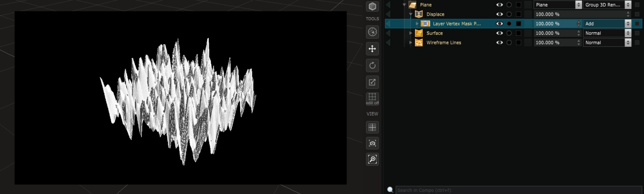Select the rotate tool
Viewport: 644px width, 194px height.
click(x=372, y=65)
